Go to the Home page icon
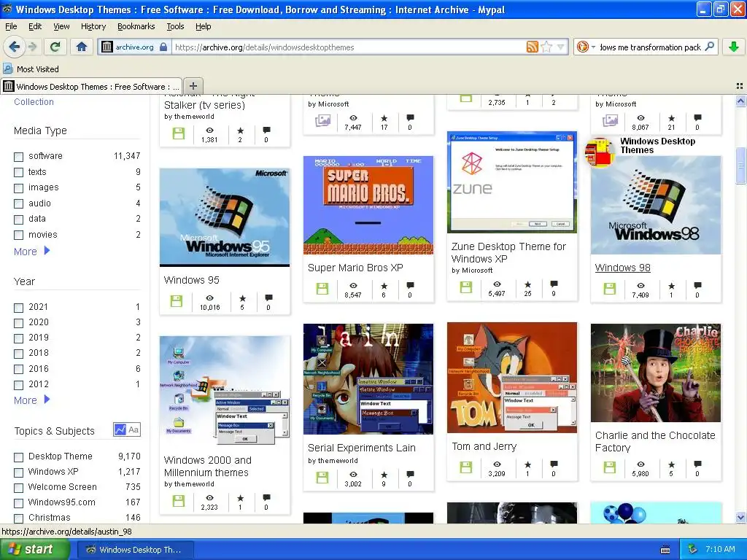The height and width of the screenshot is (560, 747). pyautogui.click(x=82, y=47)
